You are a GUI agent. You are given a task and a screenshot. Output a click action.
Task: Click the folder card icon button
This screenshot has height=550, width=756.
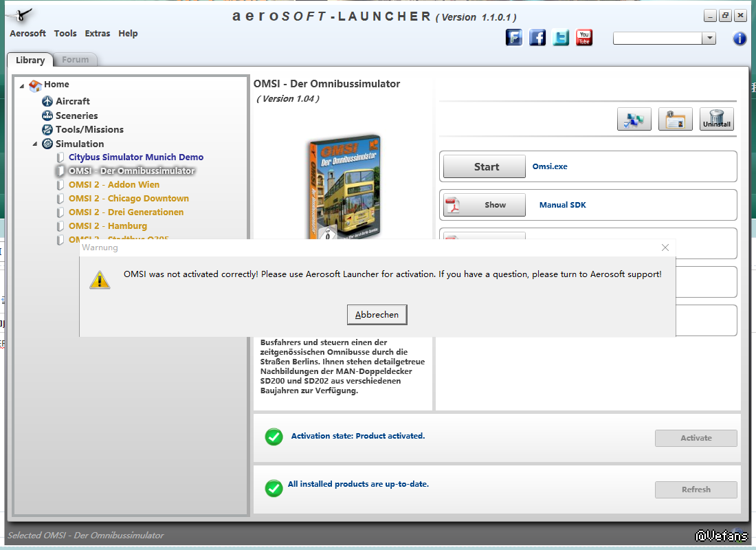[675, 119]
